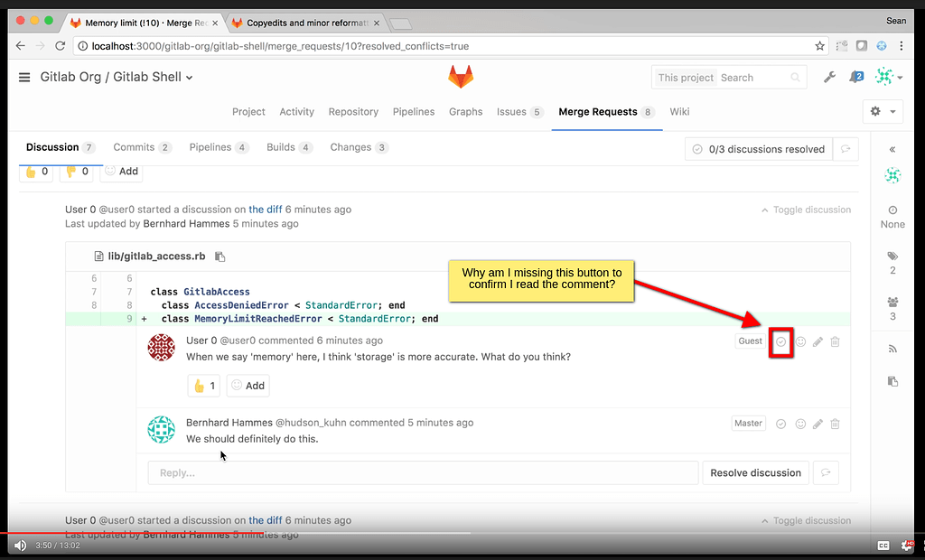Click the thumbs up reaction showing 1
Image resolution: width=925 pixels, height=560 pixels.
pyautogui.click(x=203, y=385)
